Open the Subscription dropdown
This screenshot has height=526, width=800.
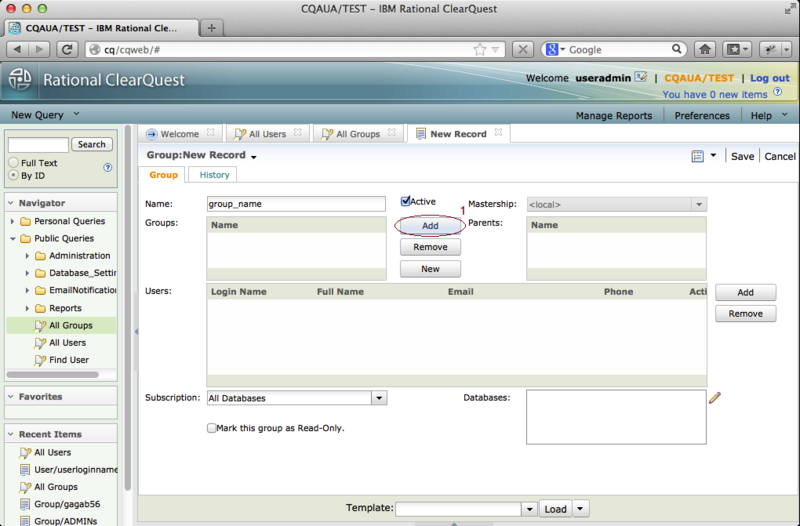pyautogui.click(x=379, y=398)
